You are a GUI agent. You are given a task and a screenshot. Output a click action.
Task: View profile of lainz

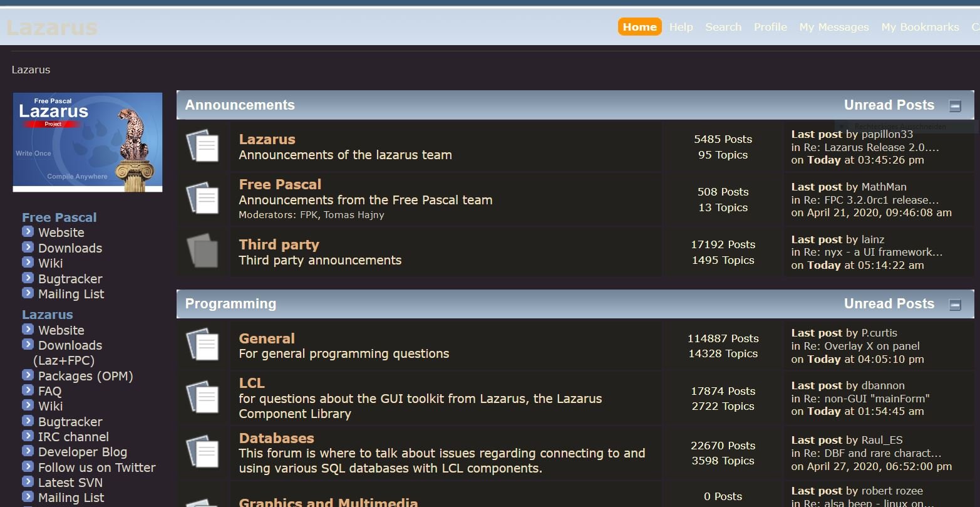[873, 239]
